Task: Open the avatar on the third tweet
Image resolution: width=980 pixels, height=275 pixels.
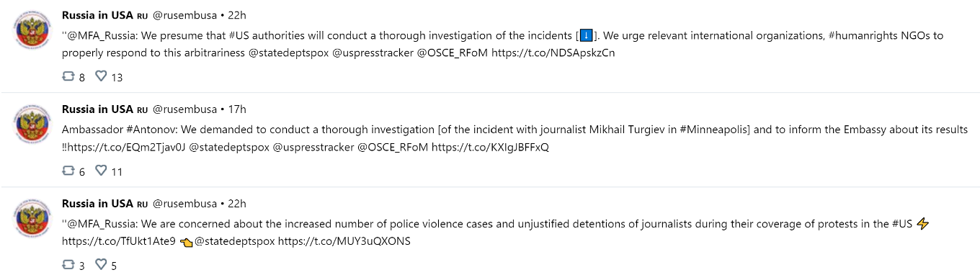Action: 33,220
